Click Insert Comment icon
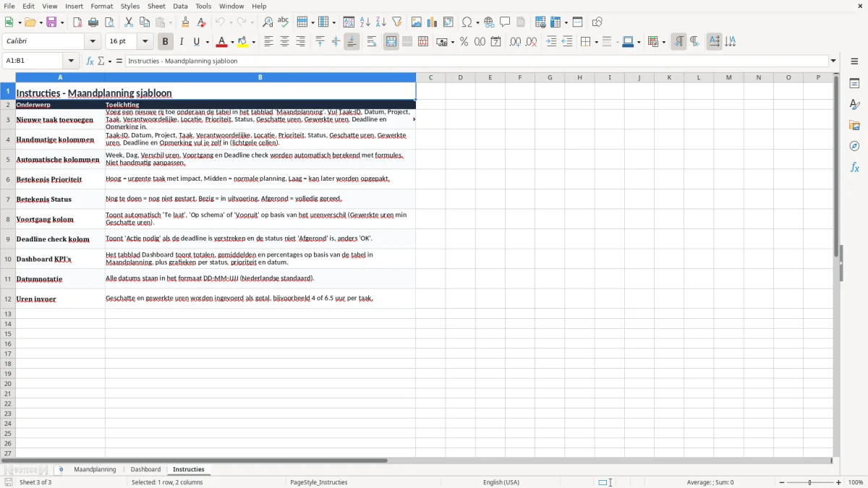 [505, 22]
